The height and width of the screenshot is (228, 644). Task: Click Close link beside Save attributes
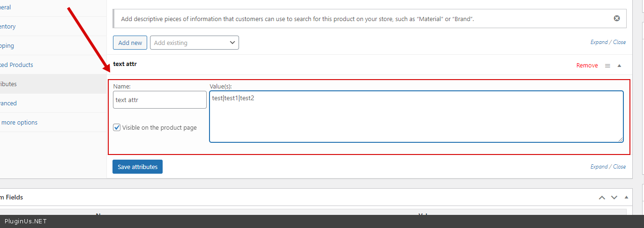click(619, 167)
